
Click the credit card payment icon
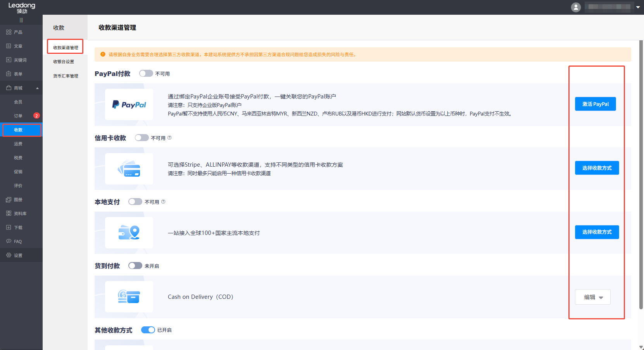click(129, 169)
